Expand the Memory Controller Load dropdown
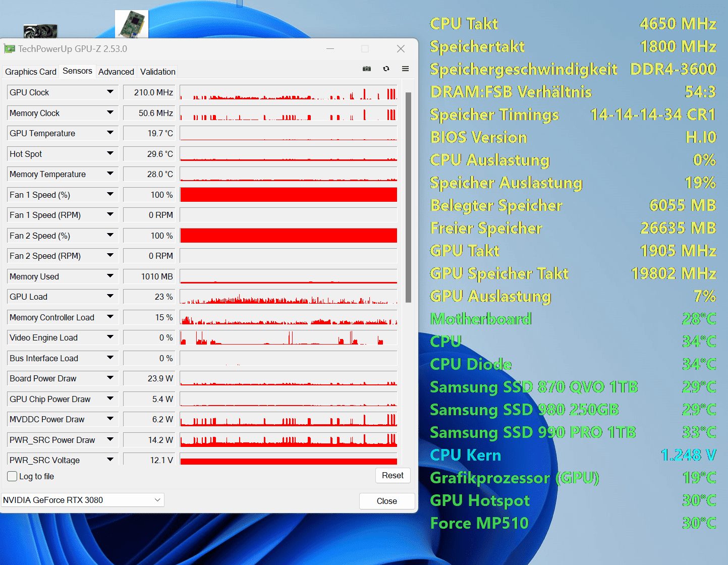The image size is (728, 565). click(x=110, y=317)
